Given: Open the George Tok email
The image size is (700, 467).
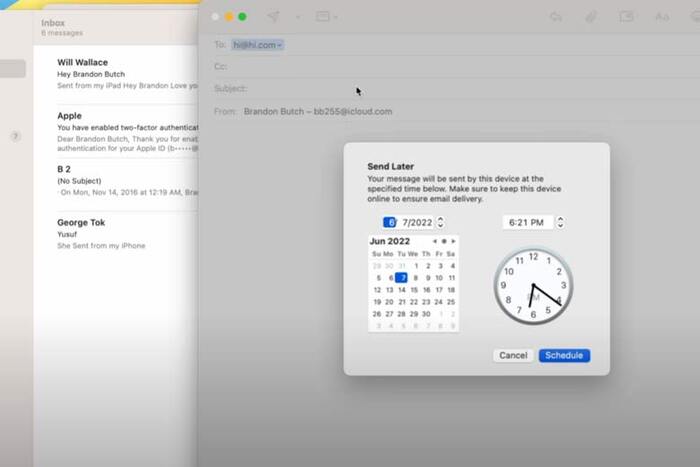Looking at the screenshot, I should coord(127,234).
